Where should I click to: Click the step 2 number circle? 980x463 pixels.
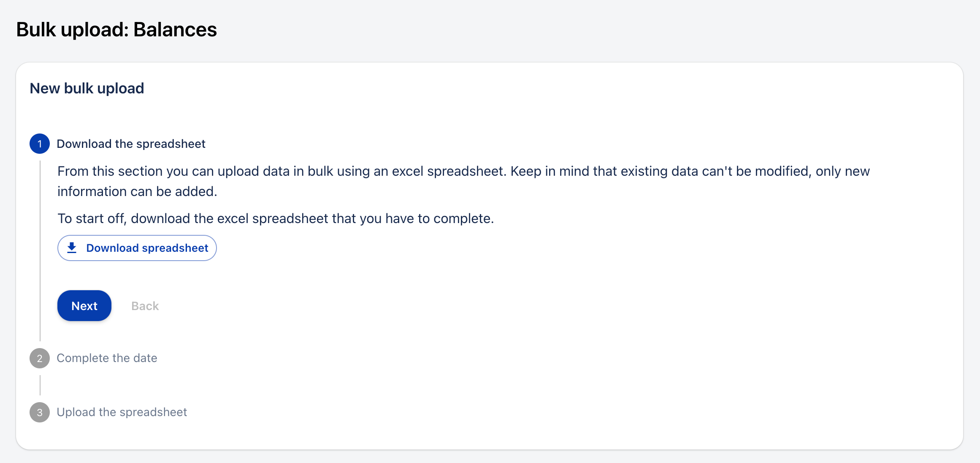[40, 358]
